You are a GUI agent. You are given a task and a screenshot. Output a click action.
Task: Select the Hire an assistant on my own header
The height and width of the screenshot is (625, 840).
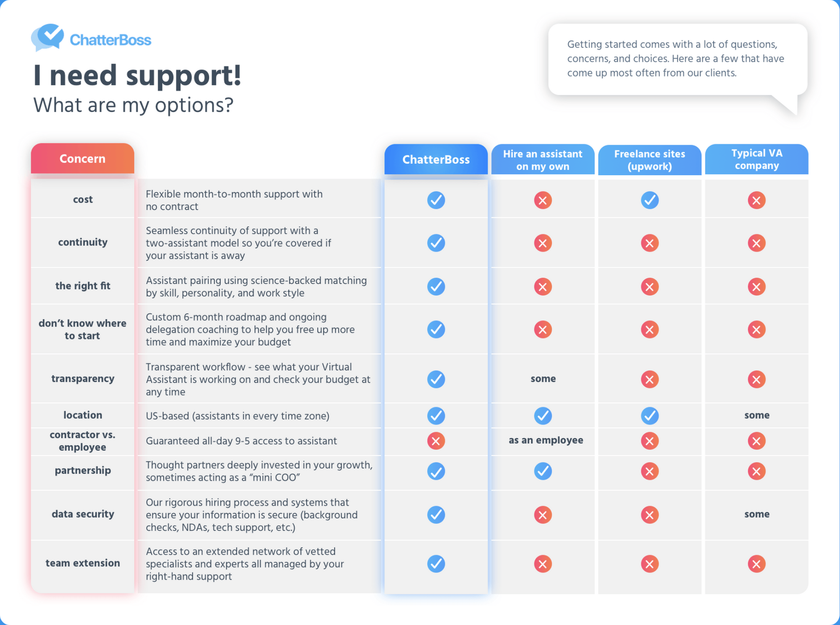[543, 160]
